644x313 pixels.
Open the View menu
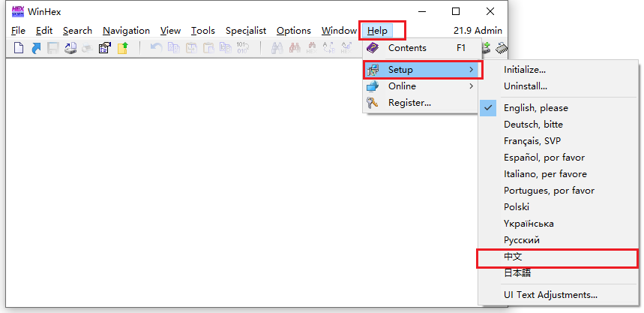(x=170, y=31)
